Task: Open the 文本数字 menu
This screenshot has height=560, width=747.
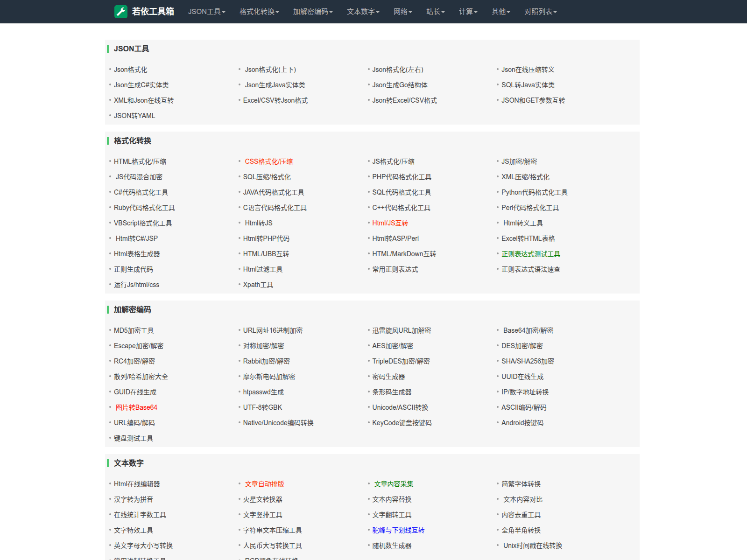Action: [x=363, y=12]
